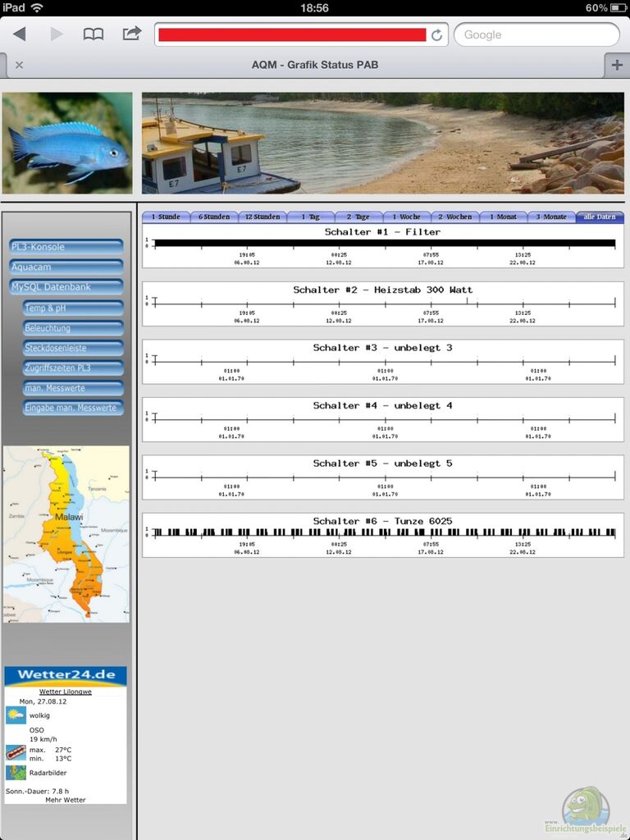
Task: Tap the Google search field
Action: click(x=536, y=34)
